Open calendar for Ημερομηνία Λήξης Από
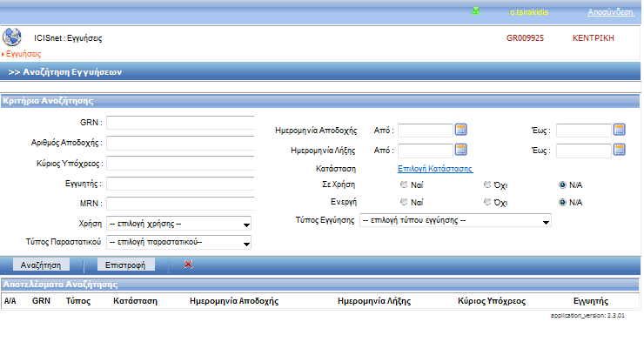Viewport: 644px width, 342px height. 461,150
